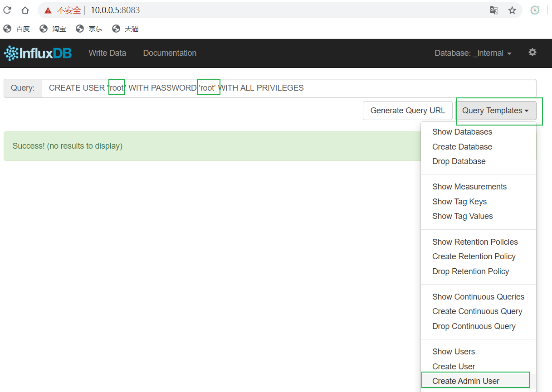Expand the Database: _internal dropdown
This screenshot has width=552, height=392.
tap(473, 53)
